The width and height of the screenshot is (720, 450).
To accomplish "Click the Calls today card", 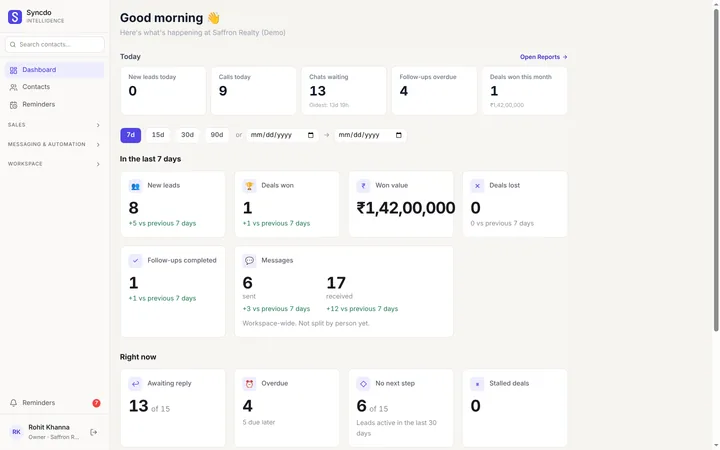I will [x=253, y=91].
